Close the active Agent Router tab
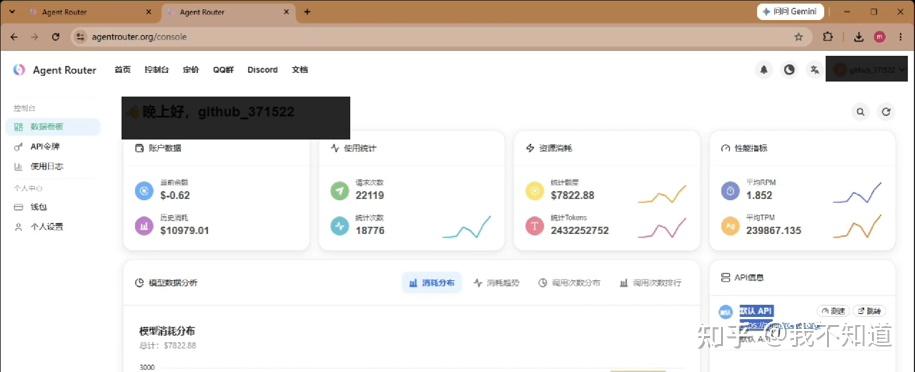This screenshot has width=915, height=372. click(287, 12)
